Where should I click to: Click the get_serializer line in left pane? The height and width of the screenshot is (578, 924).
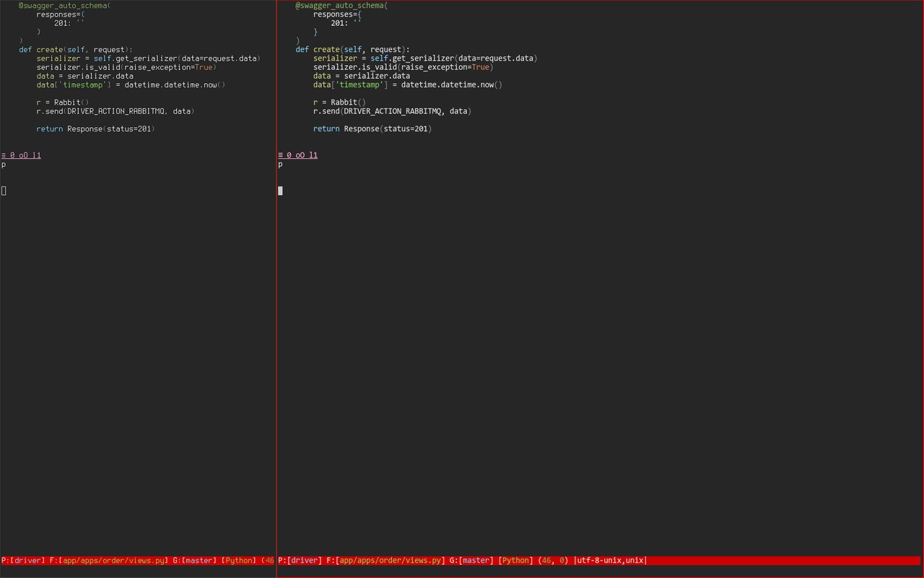[149, 59]
